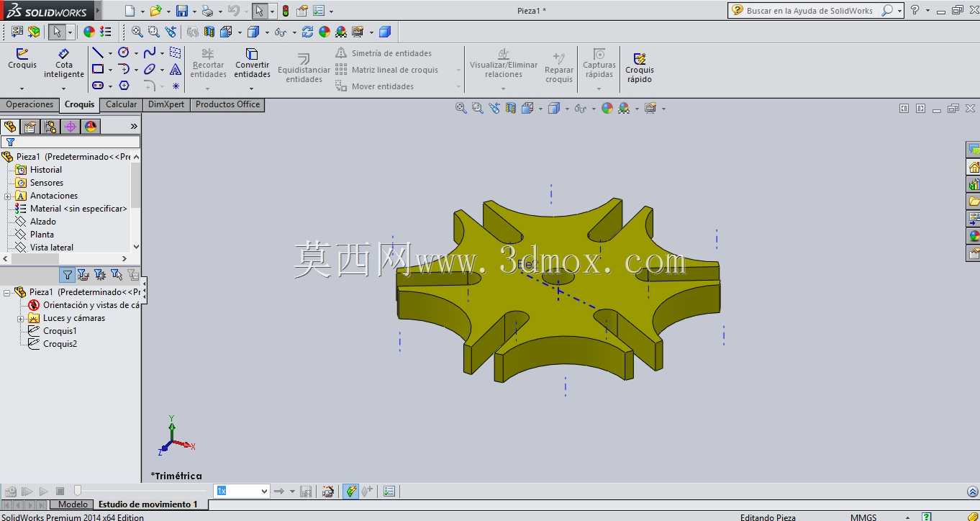Image resolution: width=980 pixels, height=521 pixels.
Task: Select the sketch Point tool
Action: coord(176,86)
